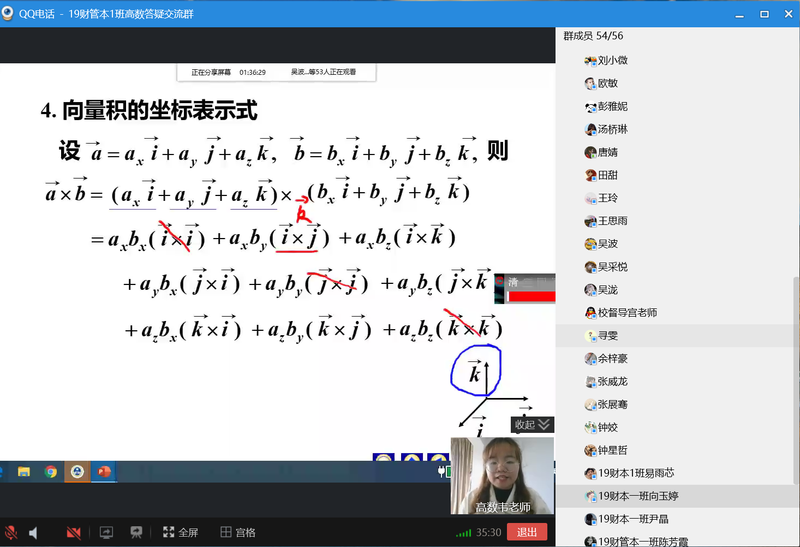Select member 19财本一班尹晶 in list
The height and width of the screenshot is (547, 800).
pos(633,519)
